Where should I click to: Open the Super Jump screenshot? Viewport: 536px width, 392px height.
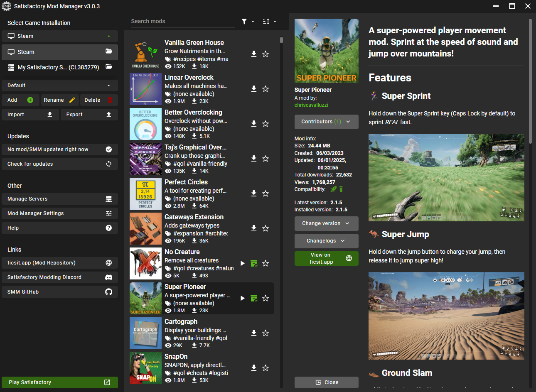point(446,316)
